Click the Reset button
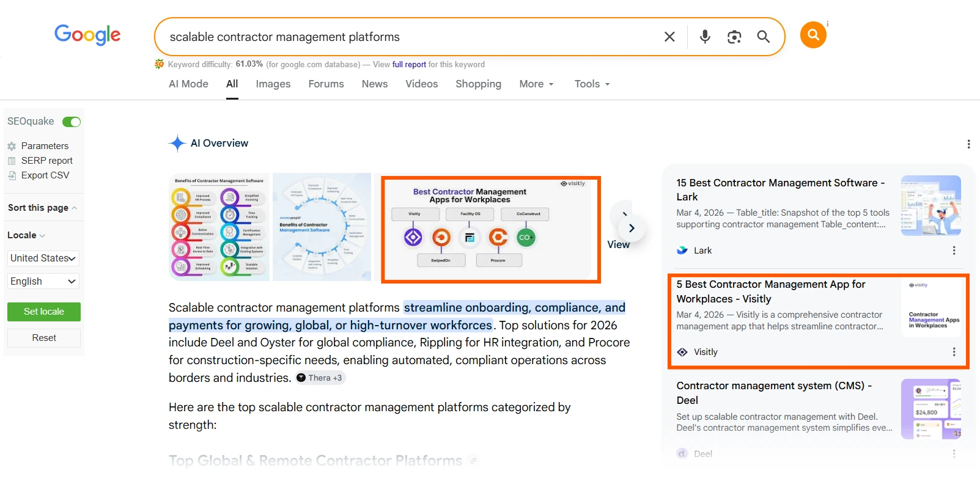 click(44, 338)
